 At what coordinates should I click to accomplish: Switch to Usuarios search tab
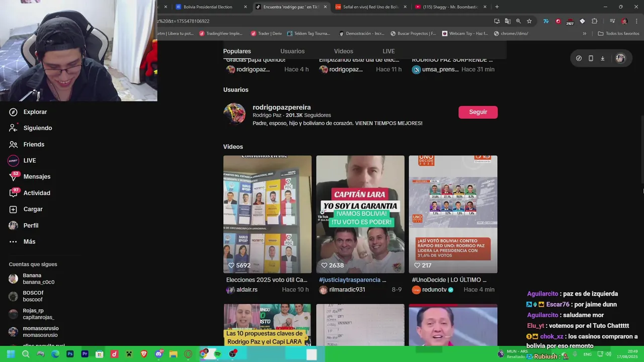click(x=292, y=51)
